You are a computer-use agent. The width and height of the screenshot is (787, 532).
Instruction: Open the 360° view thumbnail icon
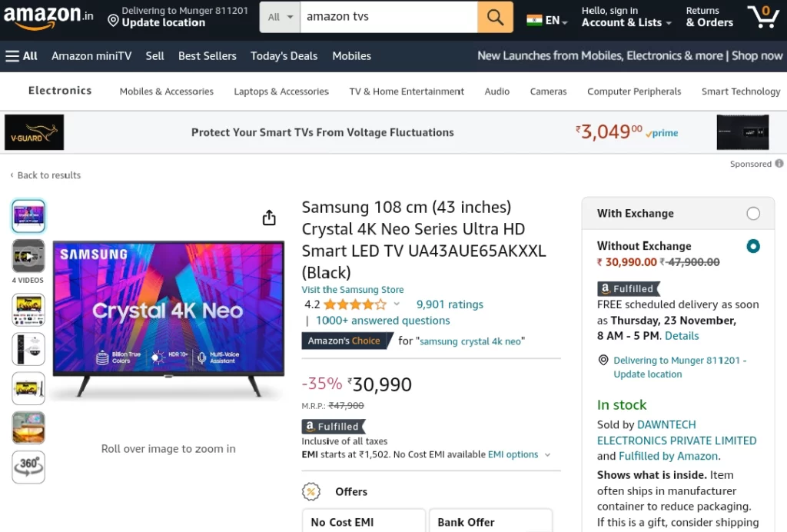(28, 467)
